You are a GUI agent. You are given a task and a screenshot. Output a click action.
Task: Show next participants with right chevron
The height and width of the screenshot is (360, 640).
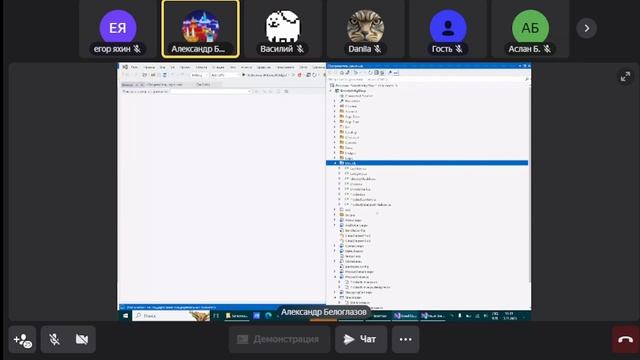[587, 28]
